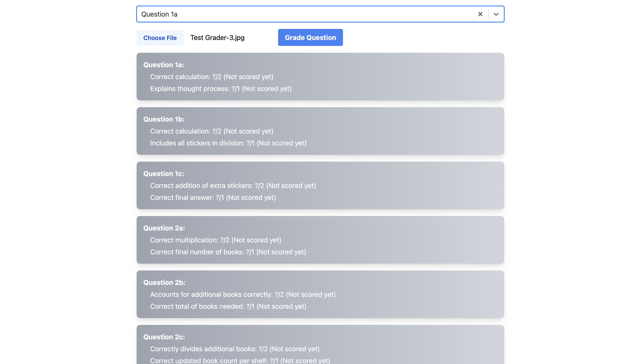Click Includes all stickers in division line
Image resolution: width=640 pixels, height=364 pixels.
point(228,143)
